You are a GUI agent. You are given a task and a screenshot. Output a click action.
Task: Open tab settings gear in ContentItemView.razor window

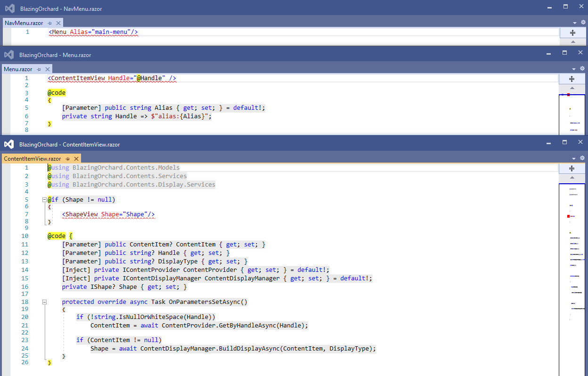(x=582, y=158)
